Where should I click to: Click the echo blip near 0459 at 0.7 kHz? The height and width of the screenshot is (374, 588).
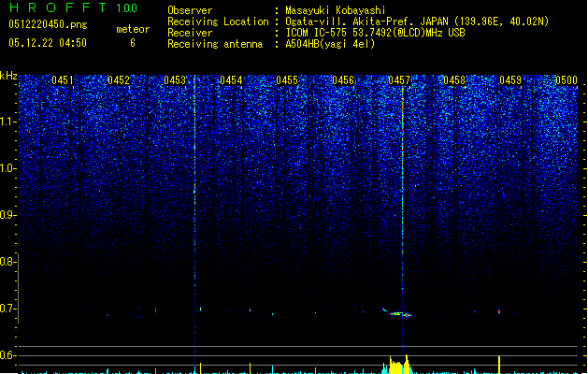pyautogui.click(x=499, y=311)
